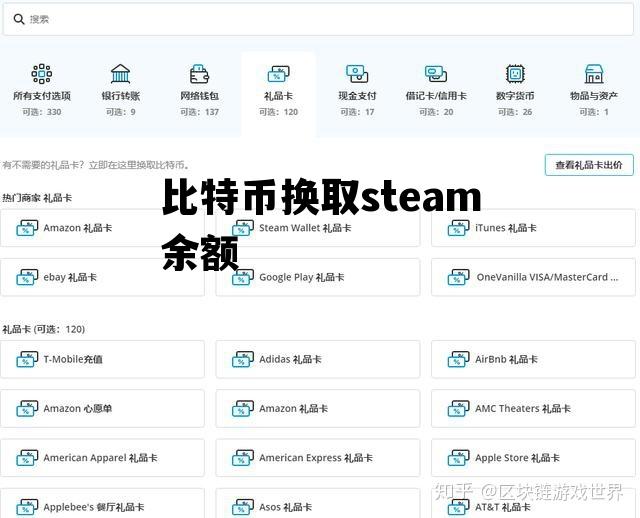Click the Apple Store card icon

point(458,458)
